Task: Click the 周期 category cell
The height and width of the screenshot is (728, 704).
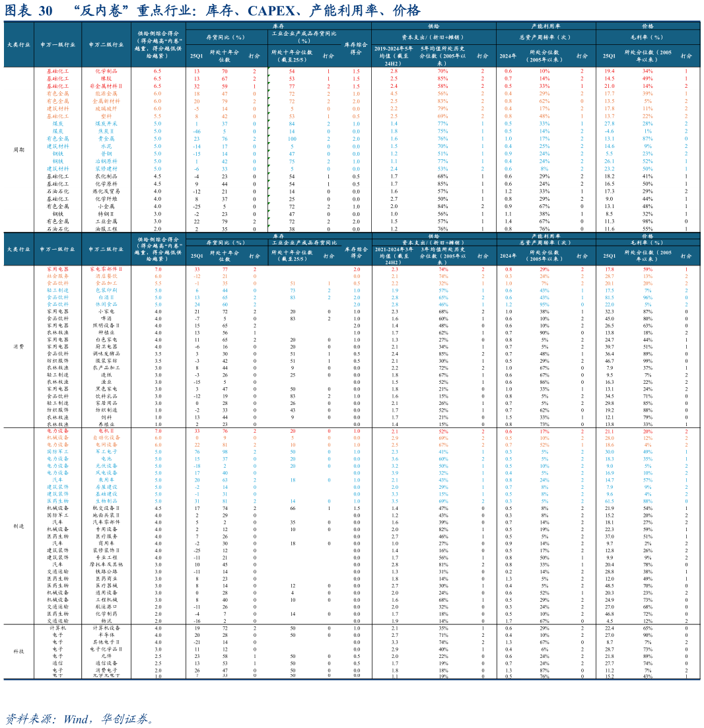Action: (18, 150)
